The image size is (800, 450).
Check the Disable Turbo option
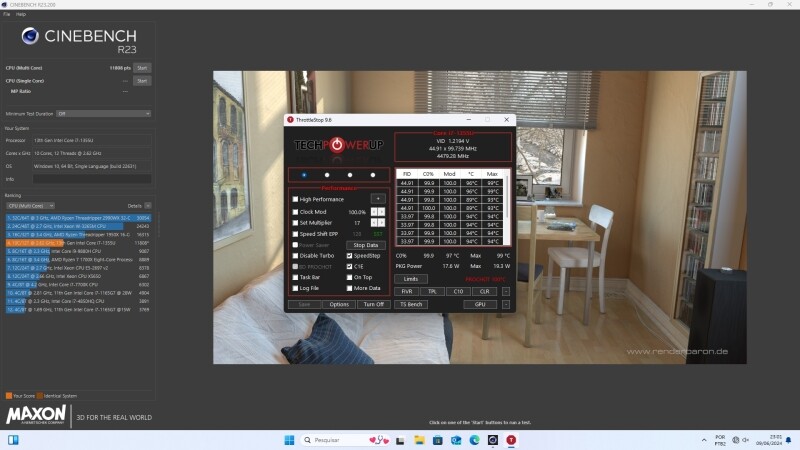[295, 255]
